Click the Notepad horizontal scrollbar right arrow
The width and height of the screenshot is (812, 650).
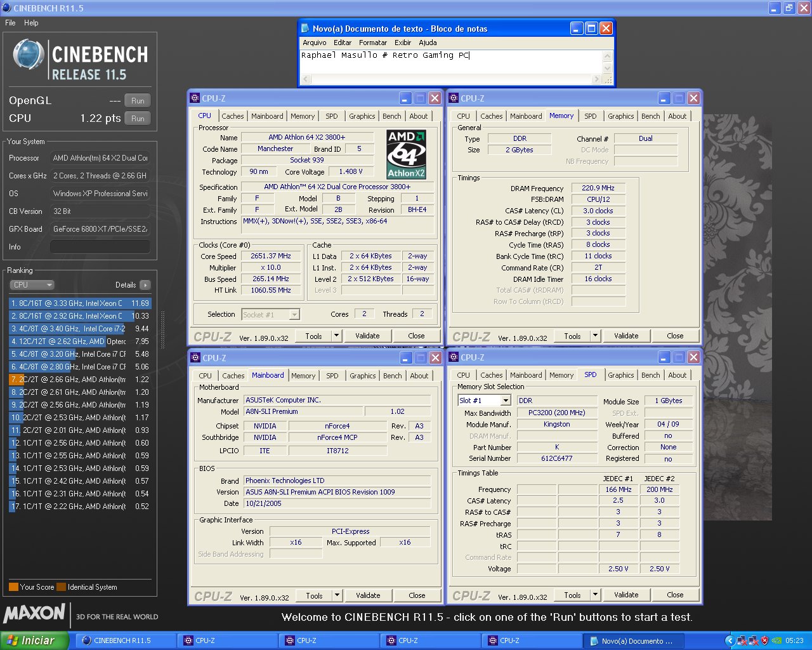pyautogui.click(x=596, y=79)
